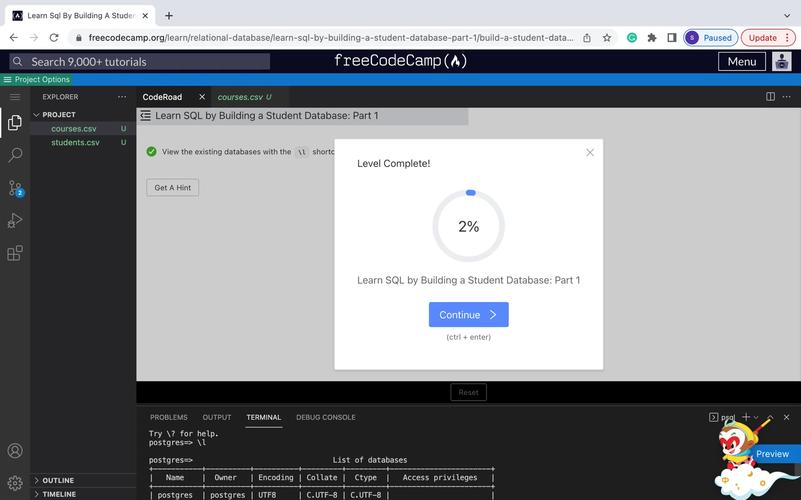Viewport: 801px width, 500px height.
Task: Share the page via address bar icon
Action: [587, 38]
